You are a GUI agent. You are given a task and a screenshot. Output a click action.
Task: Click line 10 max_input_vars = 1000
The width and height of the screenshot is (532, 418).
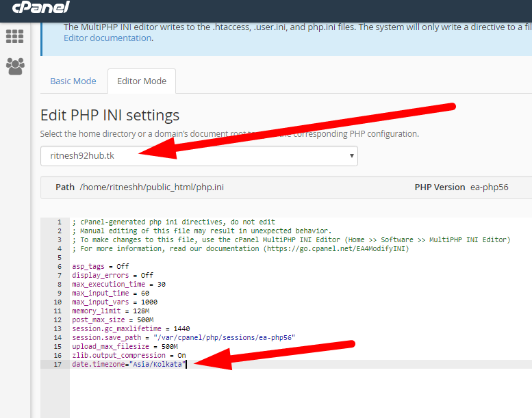coord(114,302)
